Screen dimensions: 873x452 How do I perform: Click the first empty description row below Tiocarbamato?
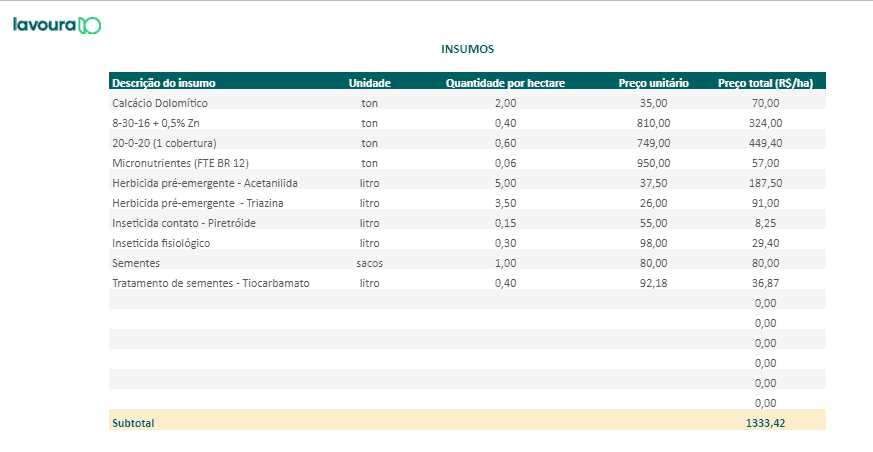click(x=220, y=303)
